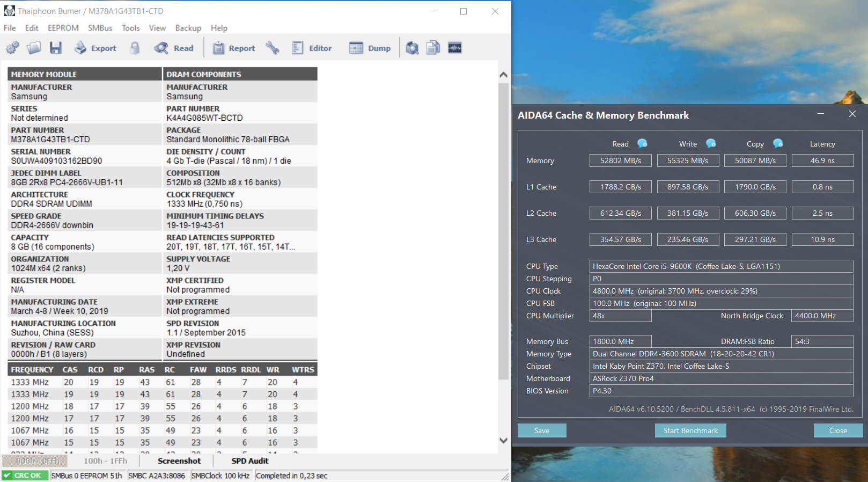Viewport: 868px width, 482px height.
Task: Click the floppy disk save icon
Action: click(x=55, y=48)
